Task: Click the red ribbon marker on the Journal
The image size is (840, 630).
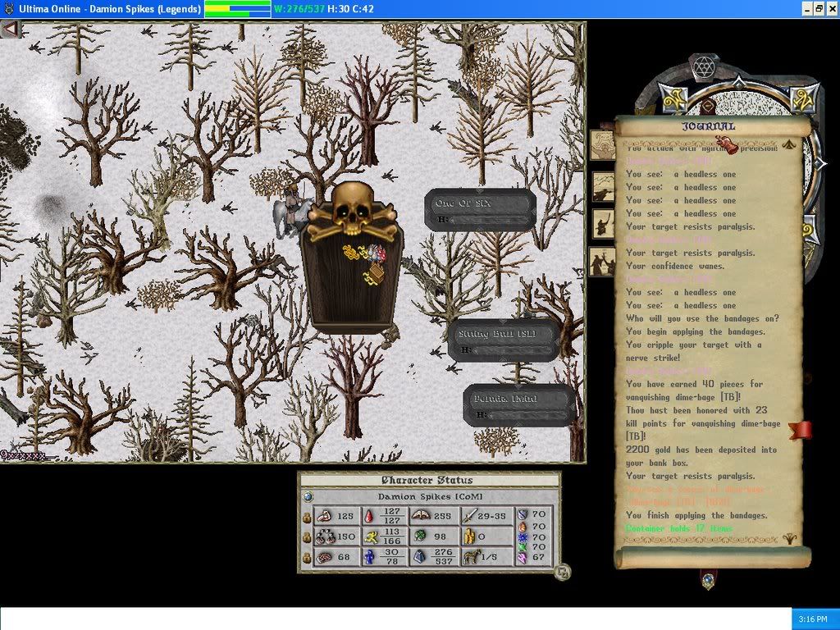Action: [x=800, y=431]
